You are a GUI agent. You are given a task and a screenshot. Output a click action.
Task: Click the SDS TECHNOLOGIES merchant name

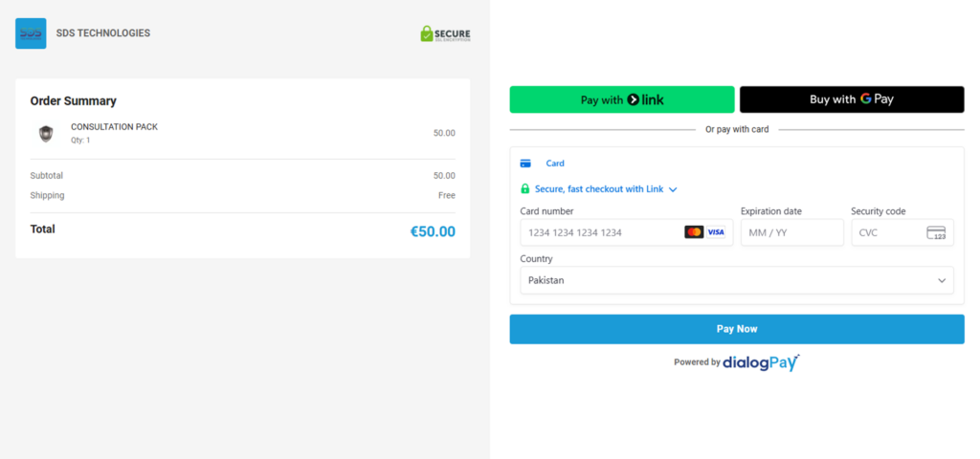tap(103, 33)
